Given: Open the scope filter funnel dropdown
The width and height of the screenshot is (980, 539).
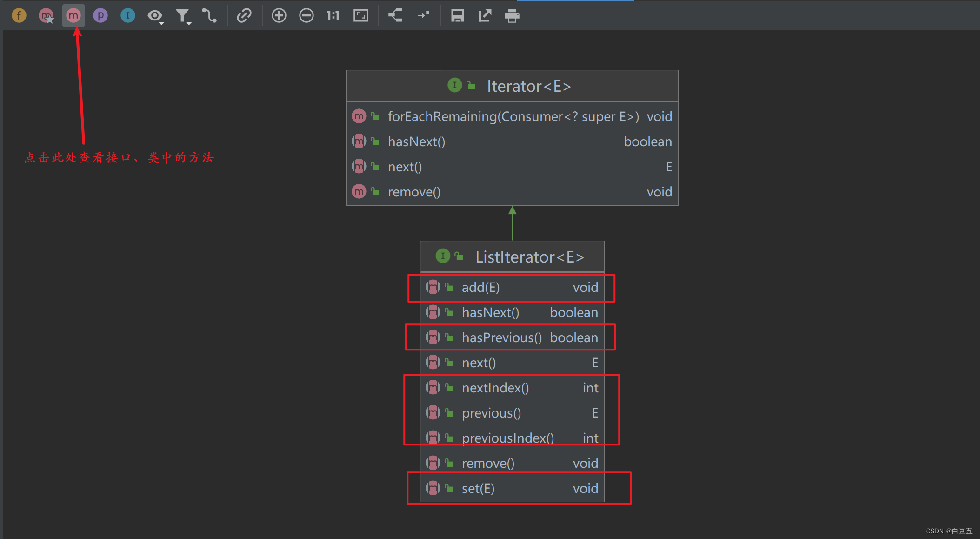Looking at the screenshot, I should 183,16.
